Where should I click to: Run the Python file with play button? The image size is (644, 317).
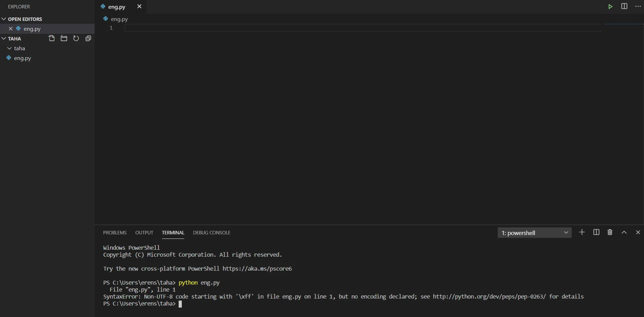point(610,7)
